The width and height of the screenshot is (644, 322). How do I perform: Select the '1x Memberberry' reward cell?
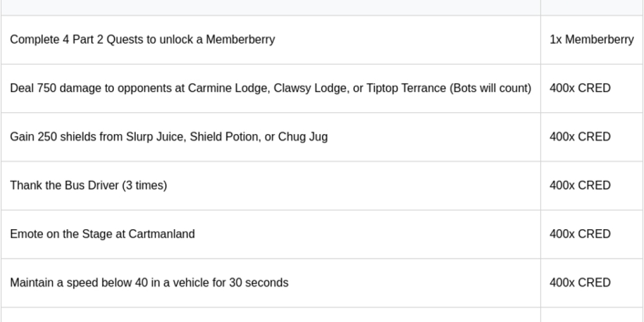591,40
